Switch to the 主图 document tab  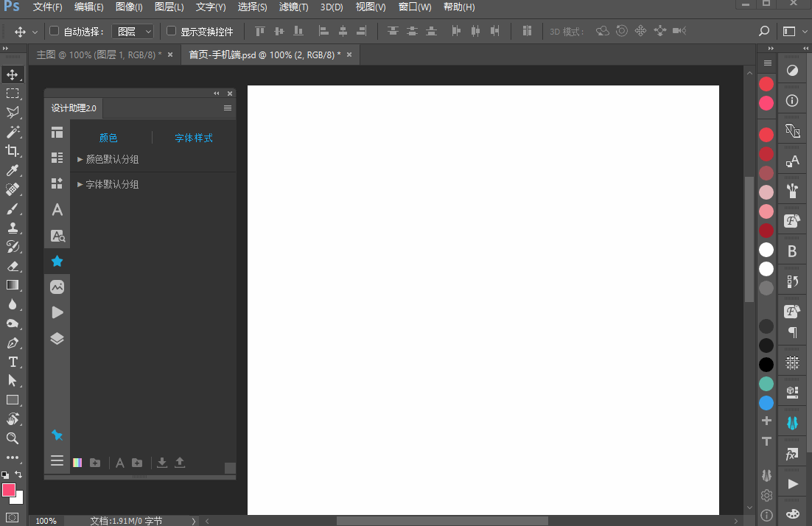coord(99,55)
